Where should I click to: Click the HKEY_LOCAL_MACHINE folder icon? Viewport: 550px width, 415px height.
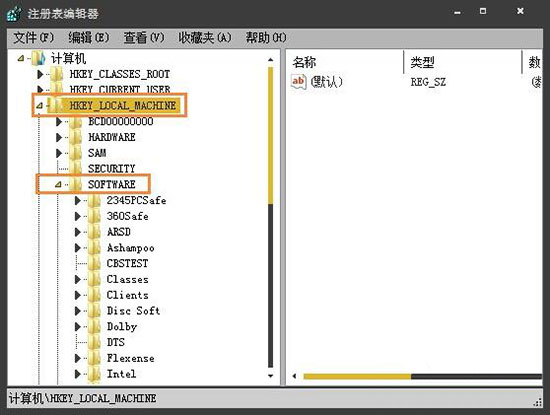56,105
